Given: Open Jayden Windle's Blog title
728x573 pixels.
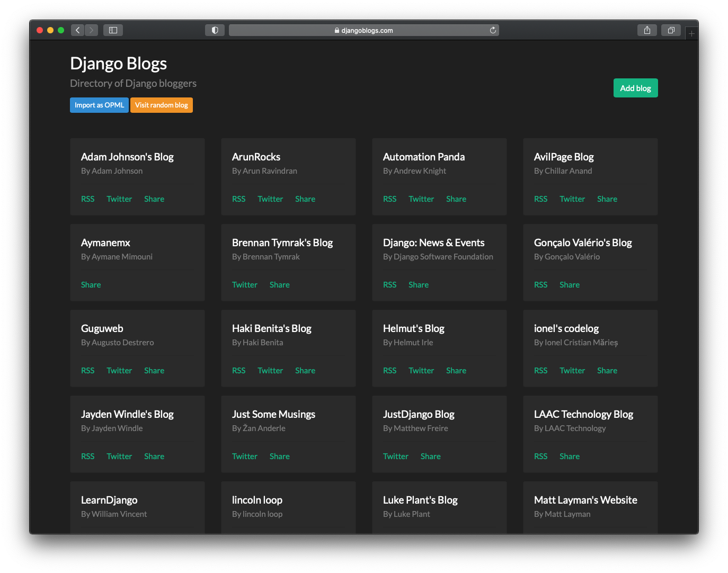Looking at the screenshot, I should pyautogui.click(x=127, y=414).
